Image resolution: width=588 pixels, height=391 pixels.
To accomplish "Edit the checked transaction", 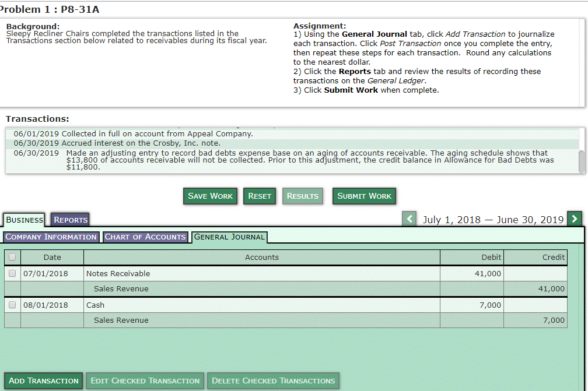I will [x=145, y=381].
